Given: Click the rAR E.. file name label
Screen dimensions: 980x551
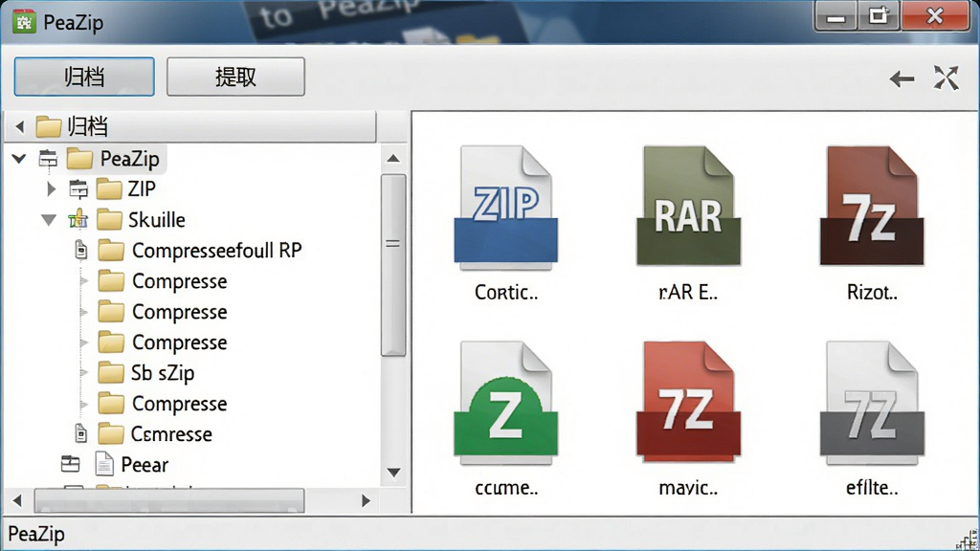Looking at the screenshot, I should pos(688,292).
